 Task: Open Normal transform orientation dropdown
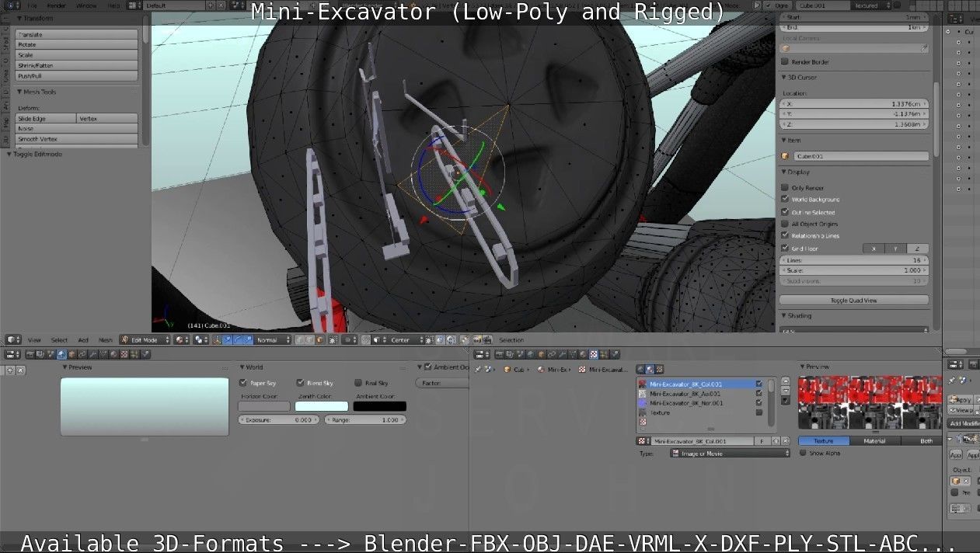(x=273, y=339)
